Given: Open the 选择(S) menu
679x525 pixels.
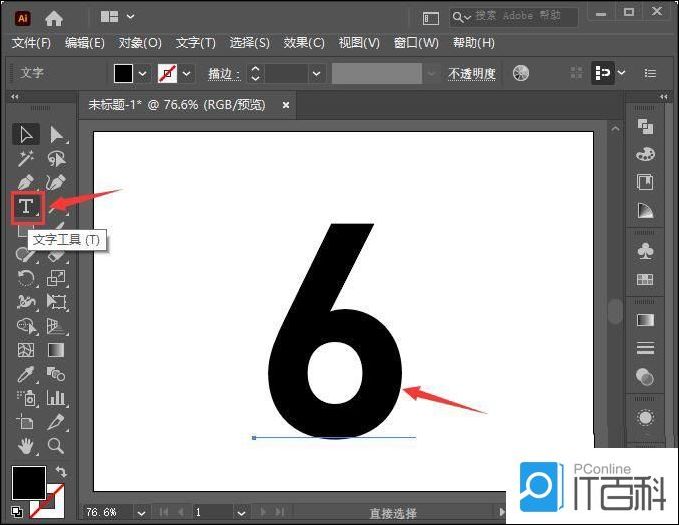Looking at the screenshot, I should [x=249, y=43].
